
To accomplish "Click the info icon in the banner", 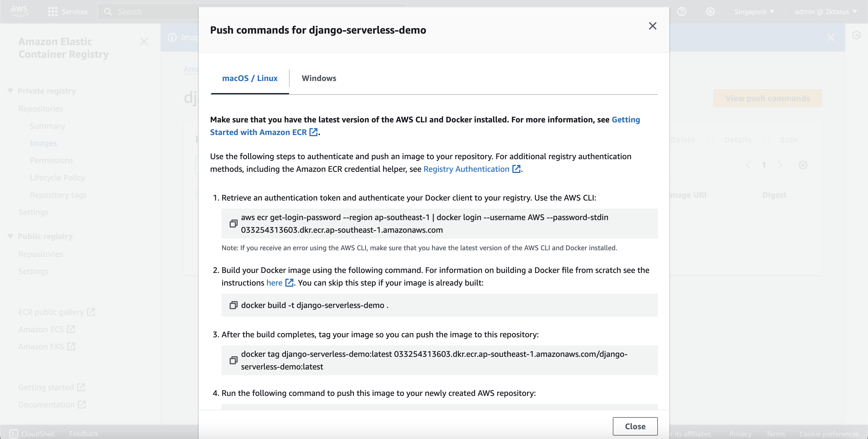I will 172,37.
